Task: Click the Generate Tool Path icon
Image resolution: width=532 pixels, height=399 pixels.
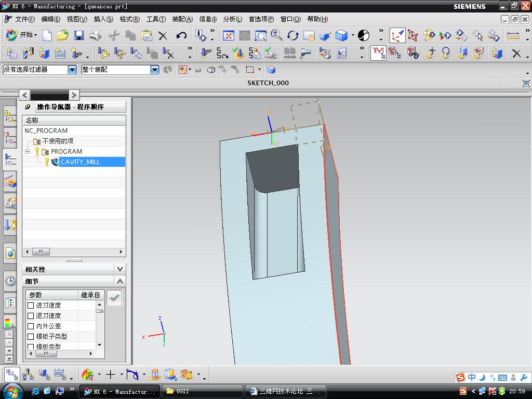Action: point(206,54)
